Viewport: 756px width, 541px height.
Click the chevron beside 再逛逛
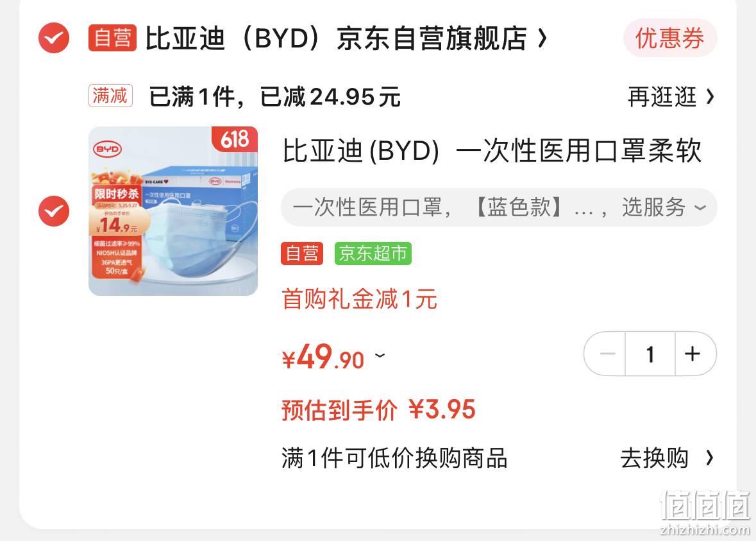pyautogui.click(x=710, y=97)
